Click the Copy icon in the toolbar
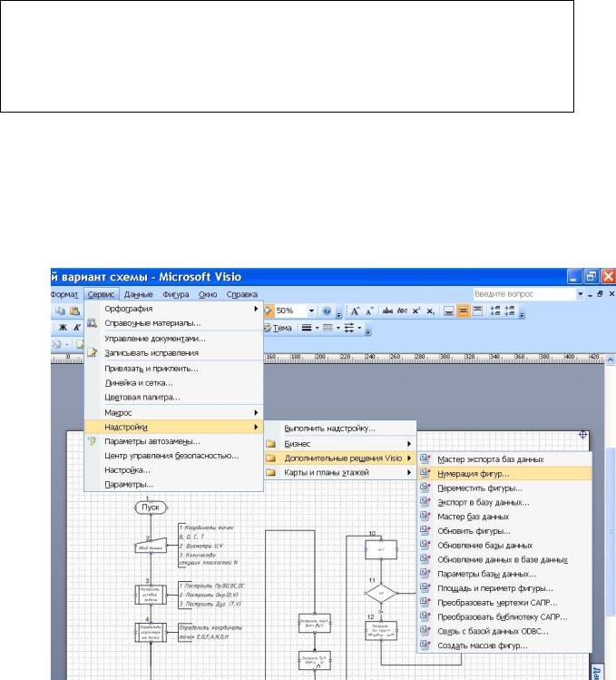 pos(60,310)
